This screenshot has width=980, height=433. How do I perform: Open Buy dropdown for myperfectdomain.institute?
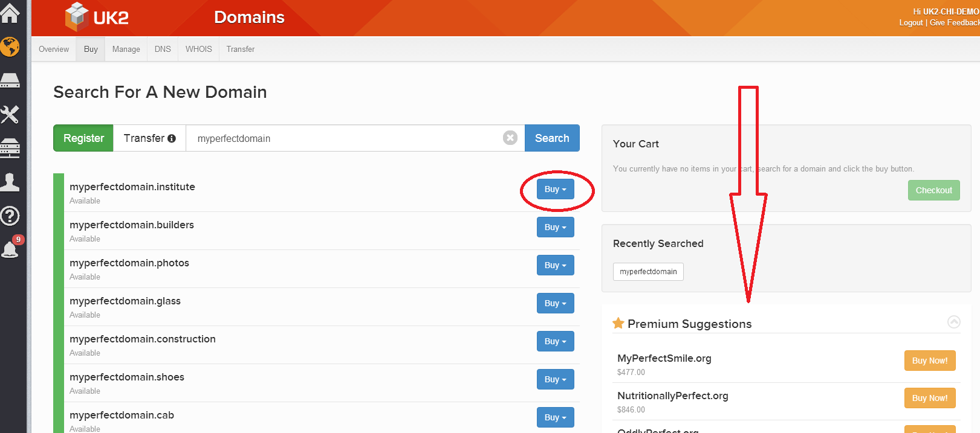(x=555, y=190)
